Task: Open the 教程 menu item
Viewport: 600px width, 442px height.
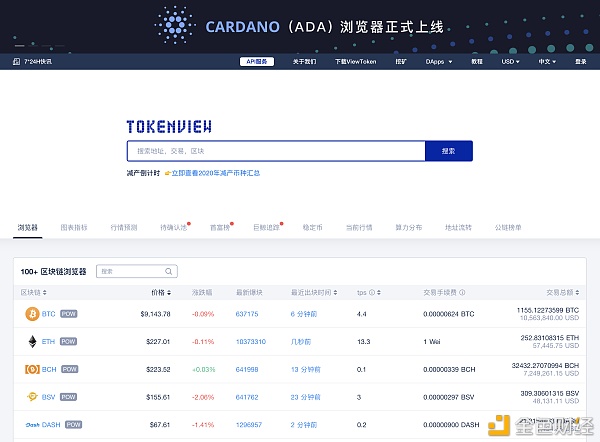Action: (477, 62)
